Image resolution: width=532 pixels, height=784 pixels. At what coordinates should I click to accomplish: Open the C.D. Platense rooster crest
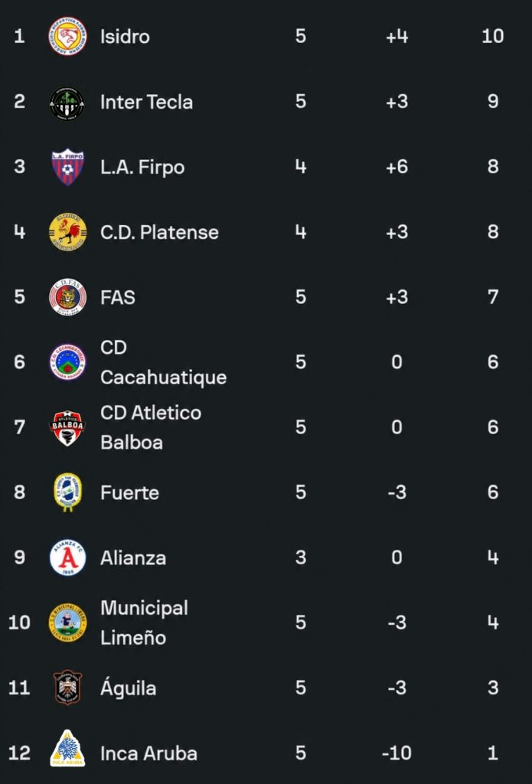[x=67, y=232]
